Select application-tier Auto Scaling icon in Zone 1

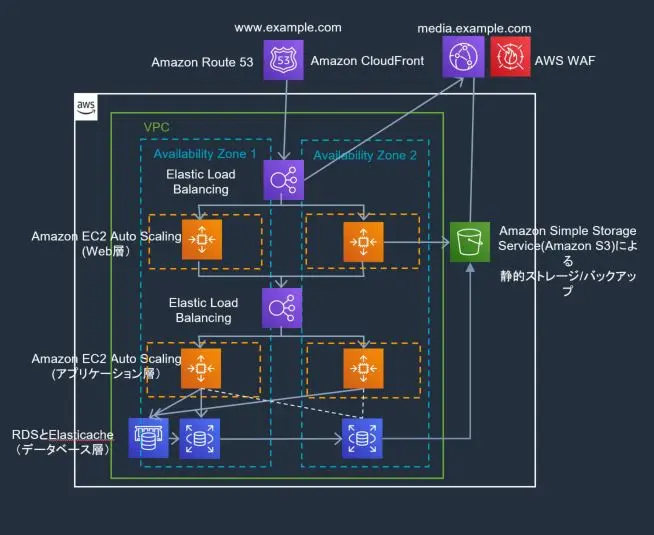point(201,369)
